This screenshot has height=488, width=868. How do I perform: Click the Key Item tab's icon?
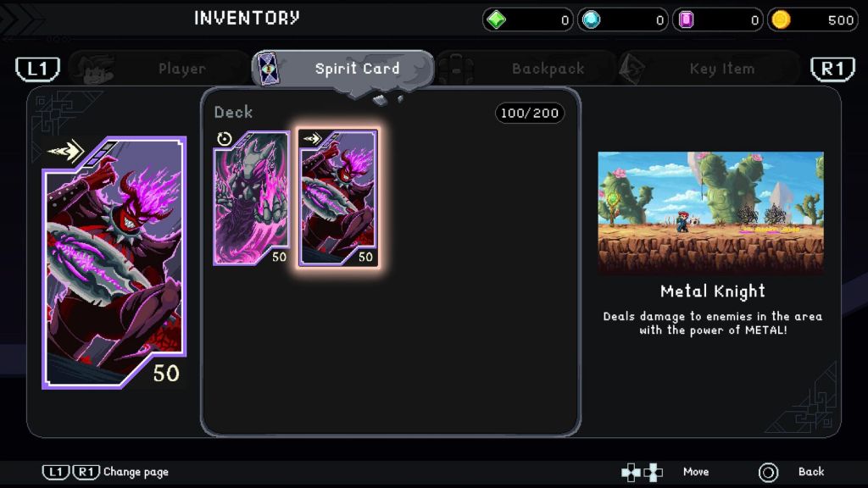coord(632,69)
